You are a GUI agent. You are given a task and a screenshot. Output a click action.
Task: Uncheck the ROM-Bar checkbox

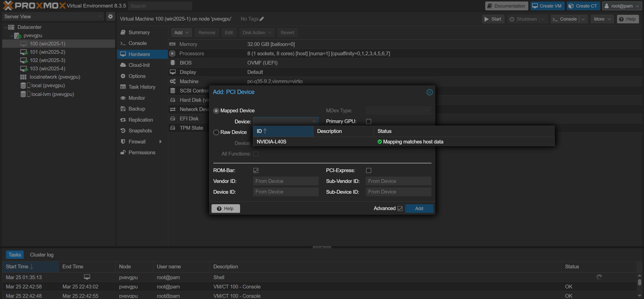256,171
